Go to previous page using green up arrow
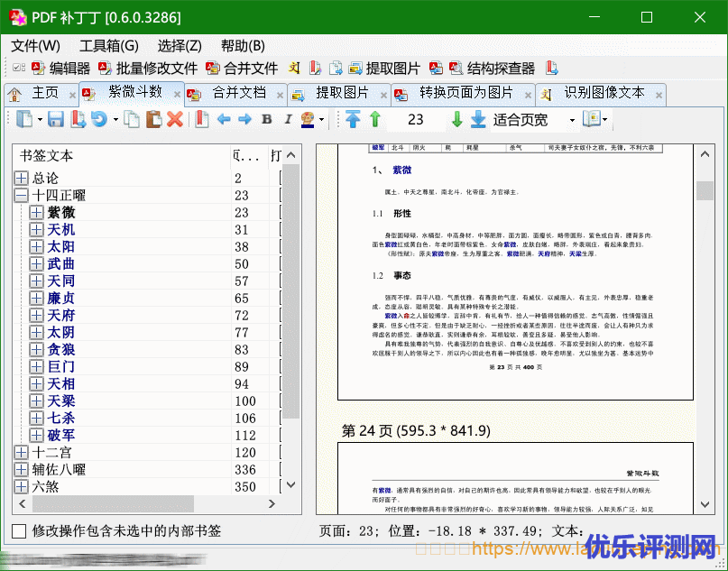Viewport: 728px width, 571px height. tap(375, 119)
